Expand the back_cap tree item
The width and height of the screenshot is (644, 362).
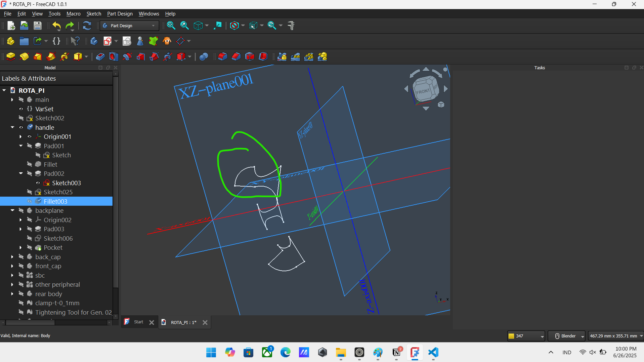click(x=12, y=257)
